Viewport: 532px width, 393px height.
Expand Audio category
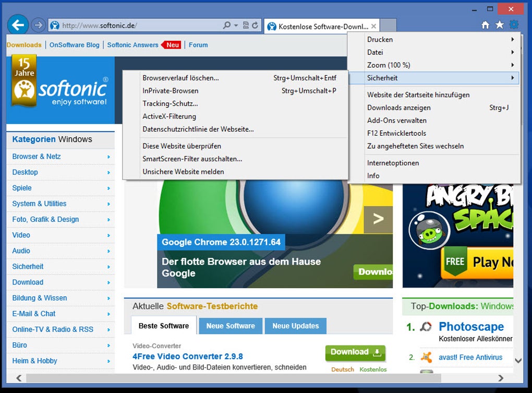pos(61,251)
